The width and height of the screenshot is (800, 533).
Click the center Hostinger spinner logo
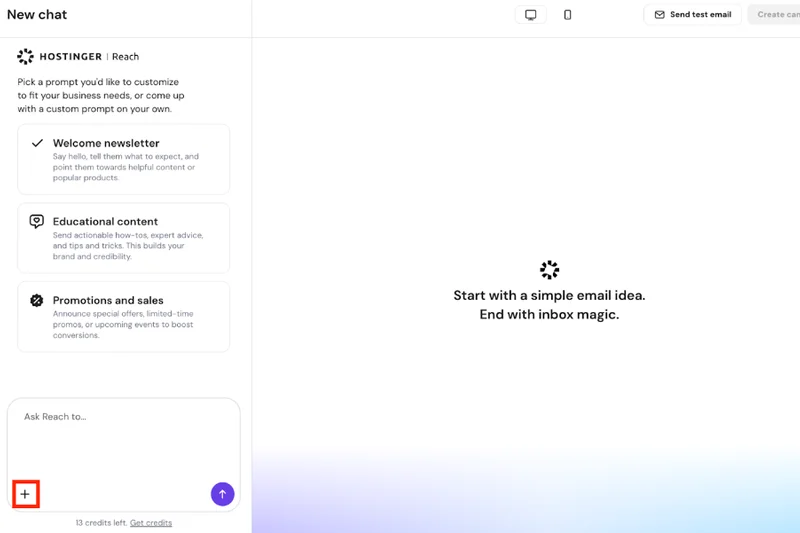549,270
